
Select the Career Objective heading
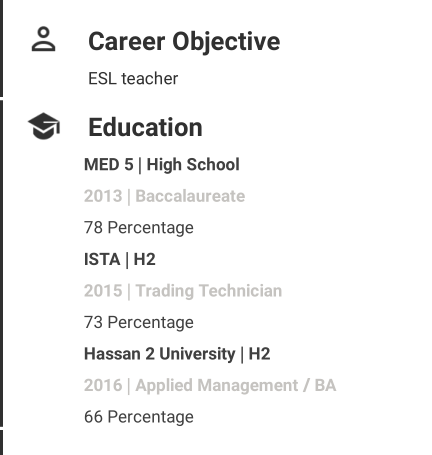[x=184, y=42]
